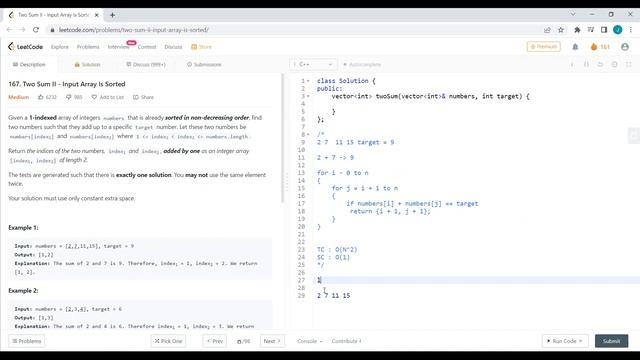This screenshot has height=360, width=640.
Task: Click the feedback tab at editor edge
Action: pyautogui.click(x=633, y=136)
